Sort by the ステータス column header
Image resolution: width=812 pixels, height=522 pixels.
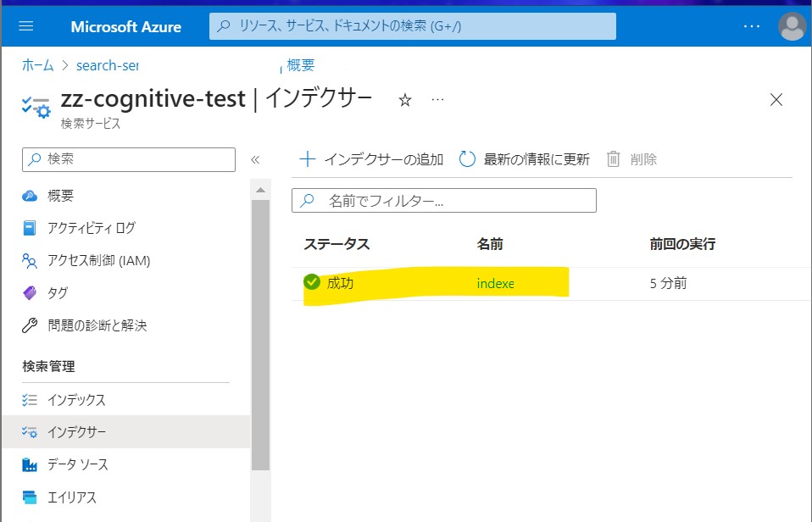click(x=336, y=244)
